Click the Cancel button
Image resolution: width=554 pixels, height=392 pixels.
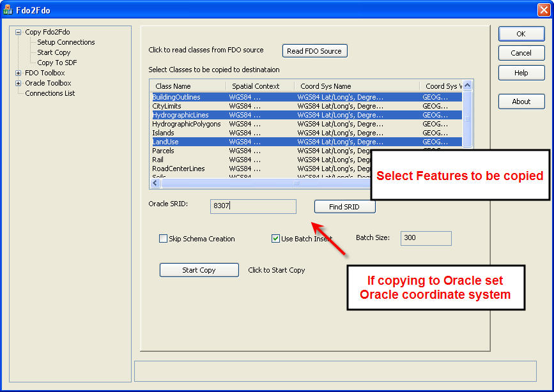click(x=521, y=53)
